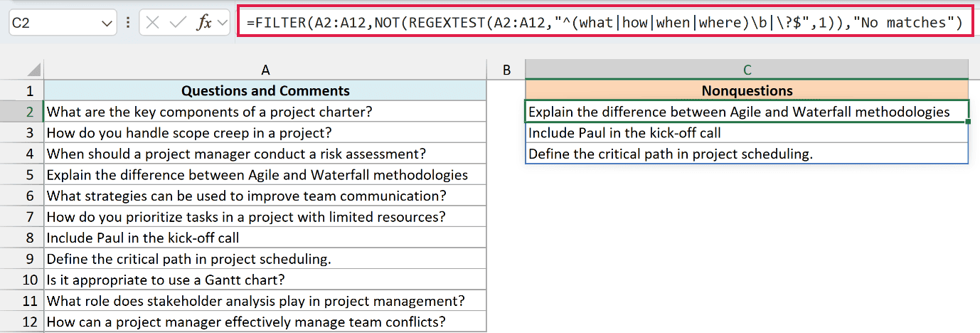Select the row 9 header
This screenshot has height=333, width=980.
22,258
